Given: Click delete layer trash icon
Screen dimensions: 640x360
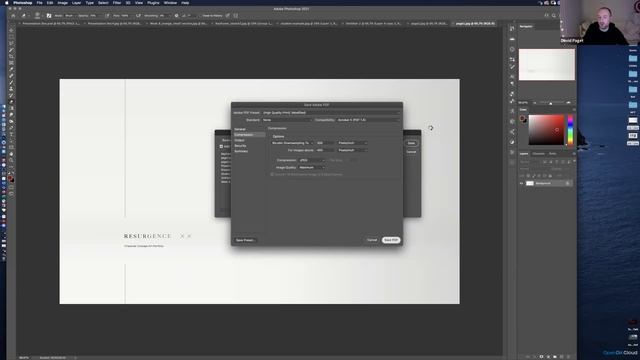Looking at the screenshot, I should [x=568, y=357].
